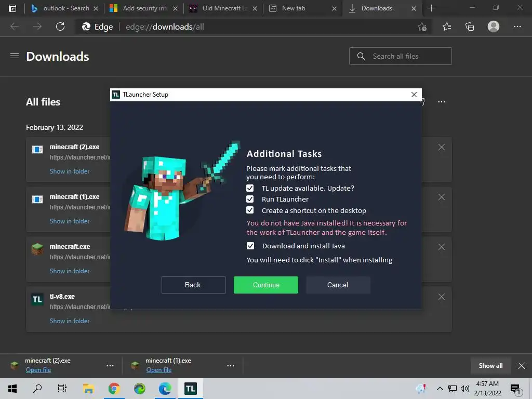Open the network status icon
The image size is (532, 399).
[x=453, y=389]
